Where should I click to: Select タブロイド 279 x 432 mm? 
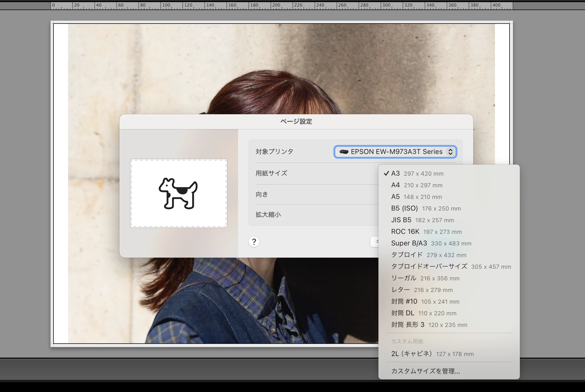click(x=428, y=255)
